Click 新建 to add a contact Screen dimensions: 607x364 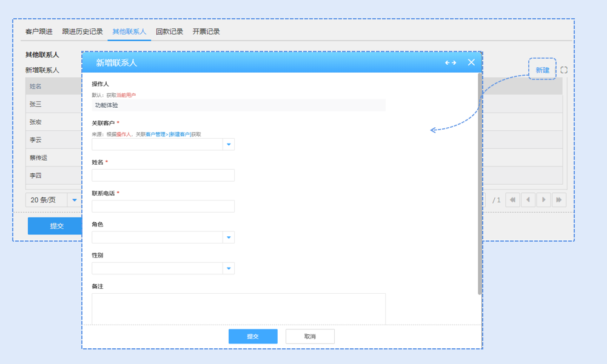pyautogui.click(x=542, y=70)
